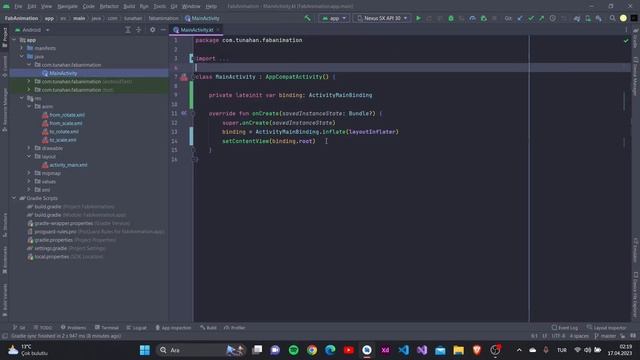Screen dimensions: 640x360
Task: Collapse the app module node
Action: tap(14, 40)
